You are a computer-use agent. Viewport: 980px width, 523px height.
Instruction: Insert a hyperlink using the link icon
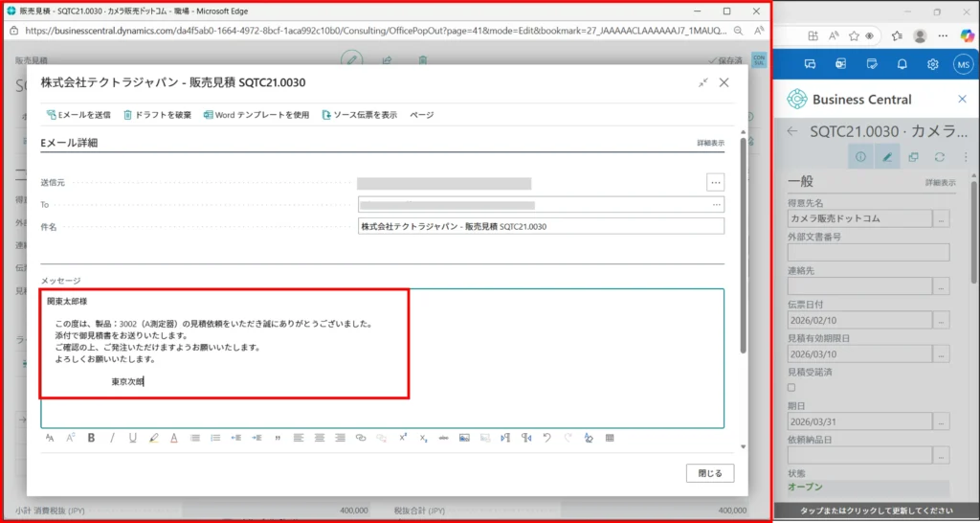361,438
